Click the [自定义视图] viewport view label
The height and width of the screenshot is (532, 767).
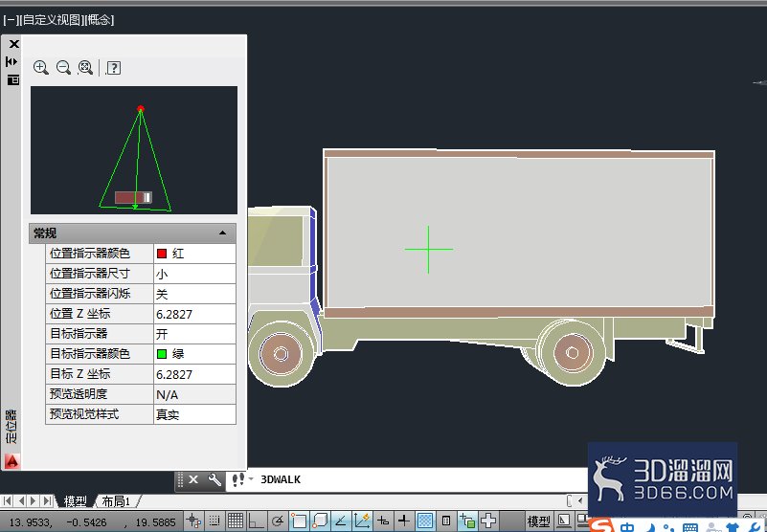(53, 20)
